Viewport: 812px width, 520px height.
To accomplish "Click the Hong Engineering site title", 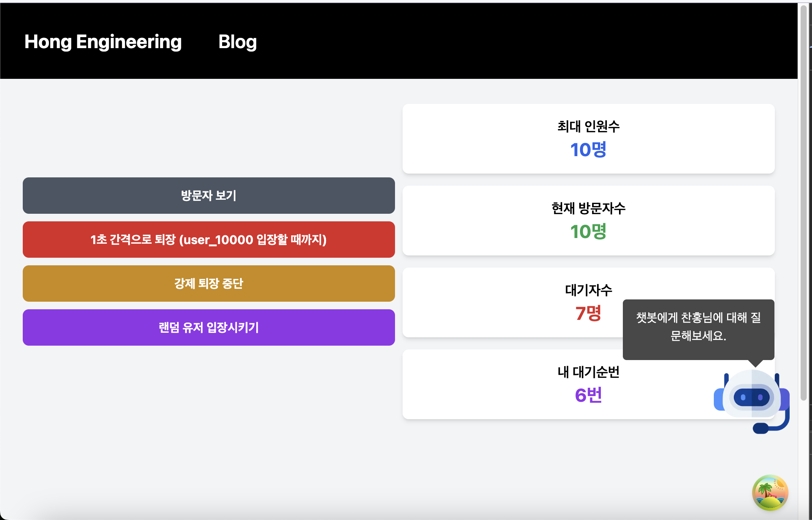I will (x=103, y=42).
